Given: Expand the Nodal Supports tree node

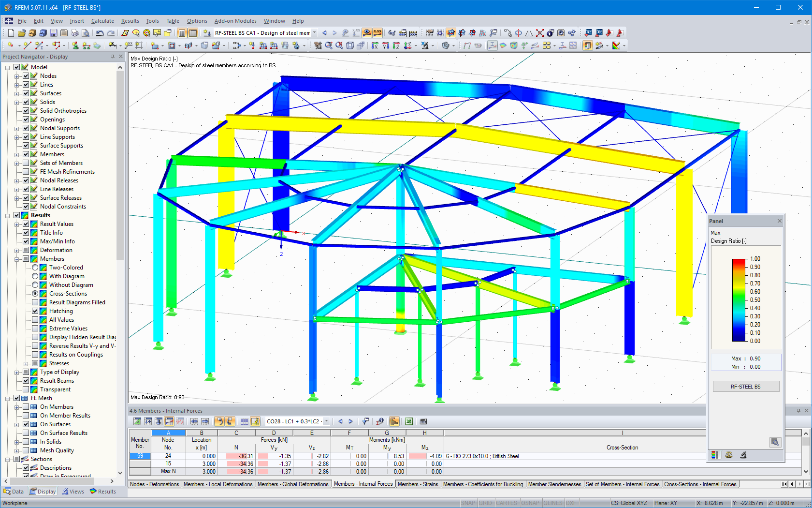Looking at the screenshot, I should (x=17, y=128).
